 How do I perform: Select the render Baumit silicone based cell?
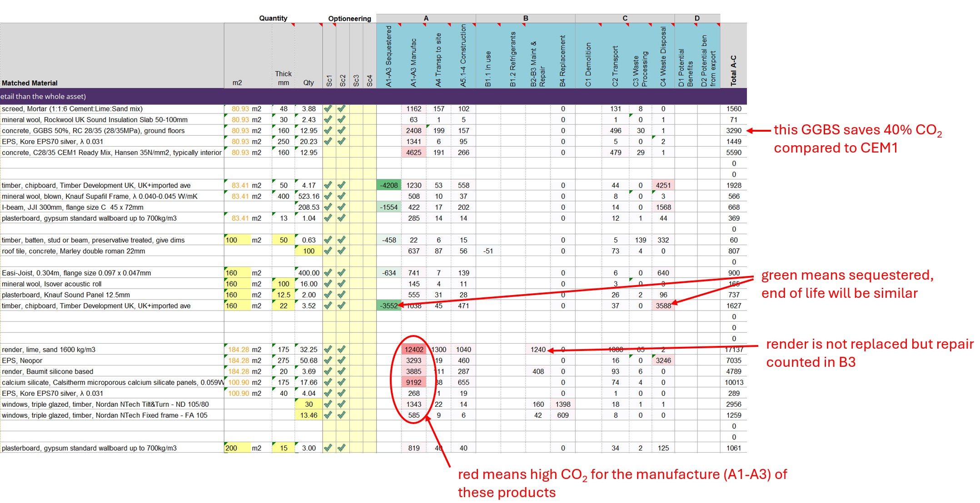click(x=48, y=371)
